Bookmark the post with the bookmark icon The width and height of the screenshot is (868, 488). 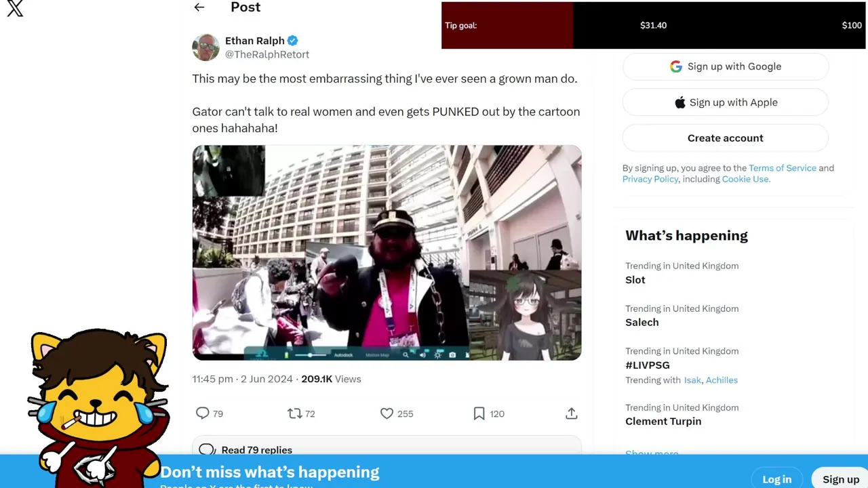click(x=479, y=413)
